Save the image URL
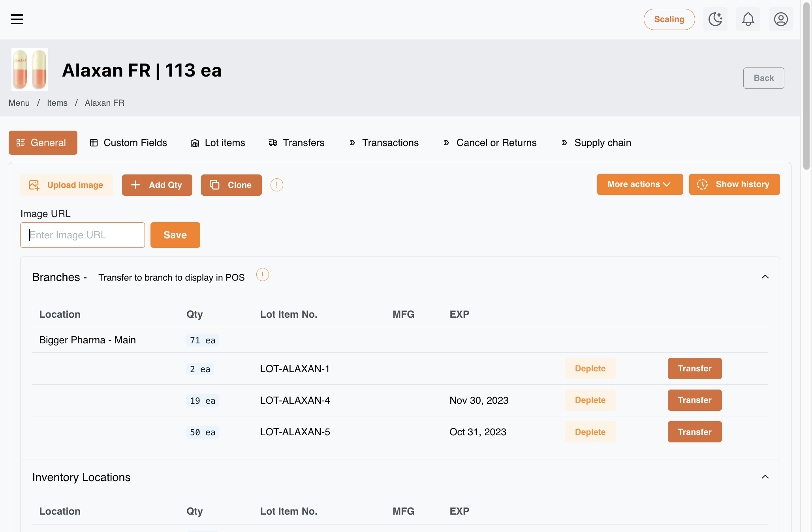Viewport: 812px width, 532px height. coord(175,235)
